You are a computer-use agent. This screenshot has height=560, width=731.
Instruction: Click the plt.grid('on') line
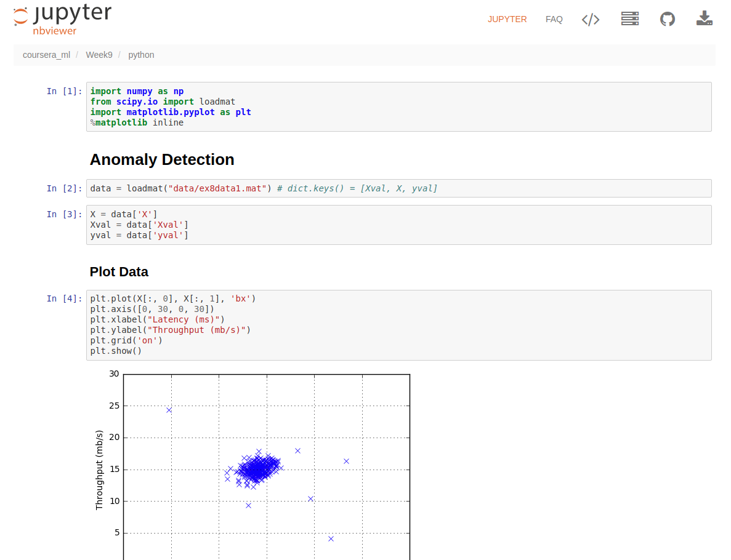126,340
